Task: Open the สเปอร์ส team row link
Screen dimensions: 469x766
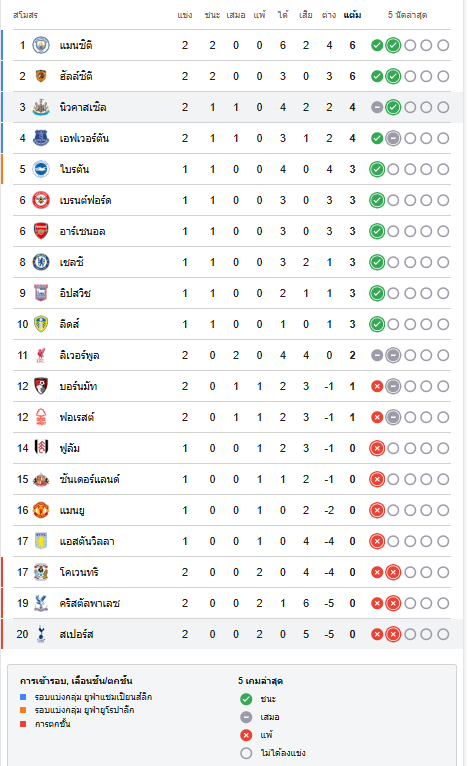Action: point(232,634)
